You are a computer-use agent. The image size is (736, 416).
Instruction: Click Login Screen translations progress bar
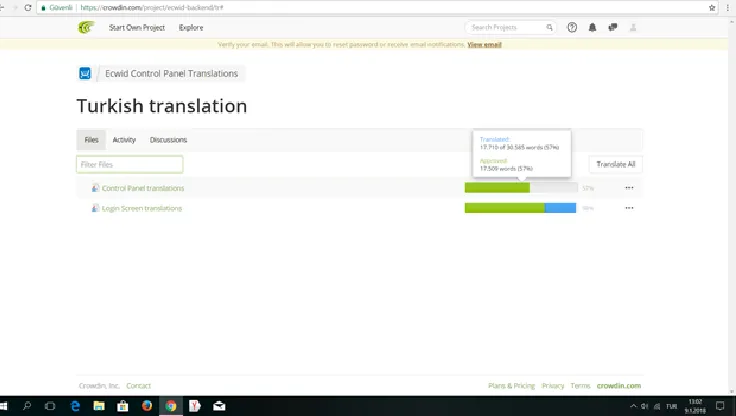click(521, 208)
